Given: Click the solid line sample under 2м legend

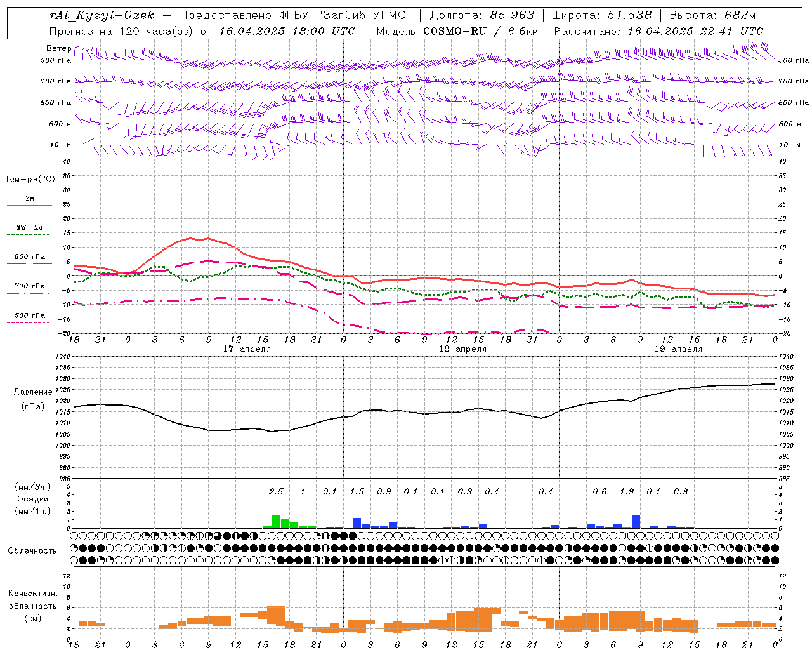Looking at the screenshot, I should click(29, 205).
